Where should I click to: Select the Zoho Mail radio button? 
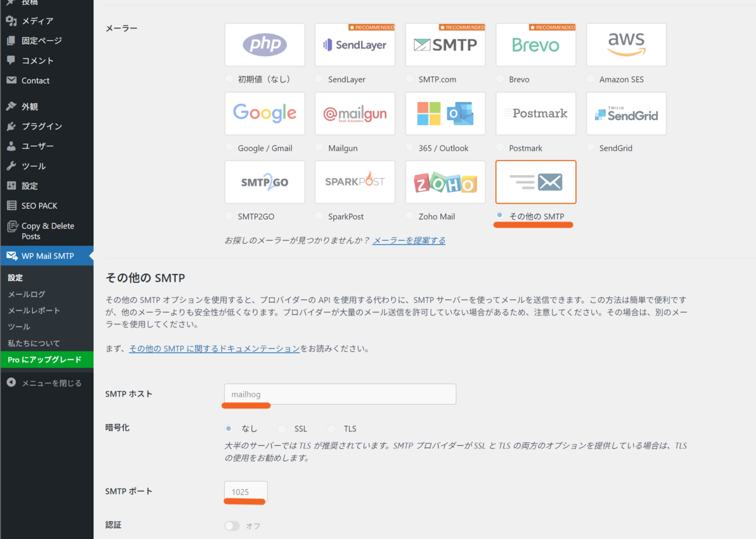click(x=409, y=215)
